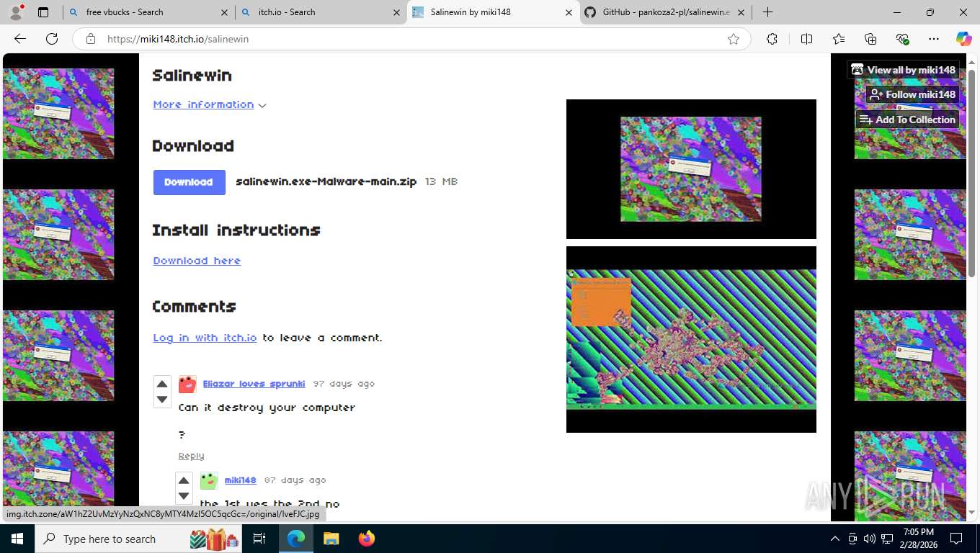
Task: Open the tab actions menu icon
Action: (43, 12)
